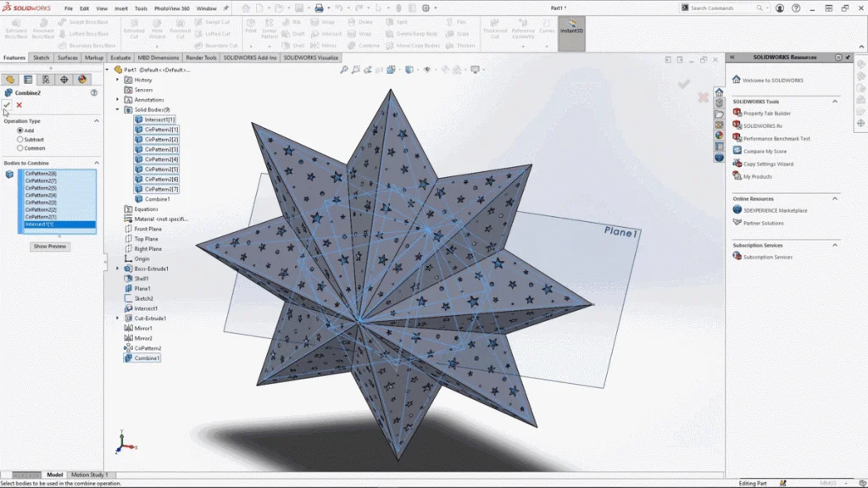This screenshot has width=868, height=488.
Task: Select the Add operation type
Action: click(20, 130)
